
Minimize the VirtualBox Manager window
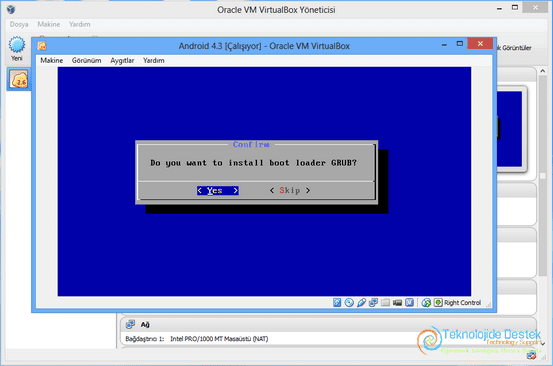(x=499, y=8)
